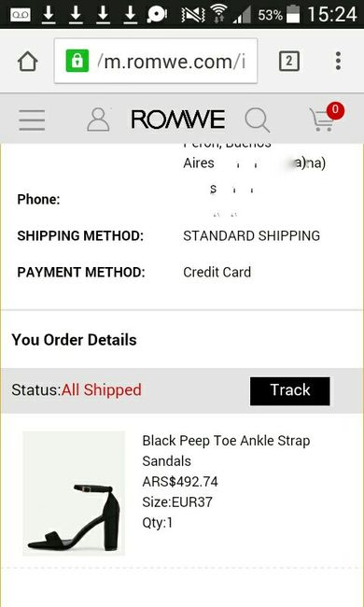Tap the browser home icon
Screen dimensions: 364x607
tap(27, 61)
